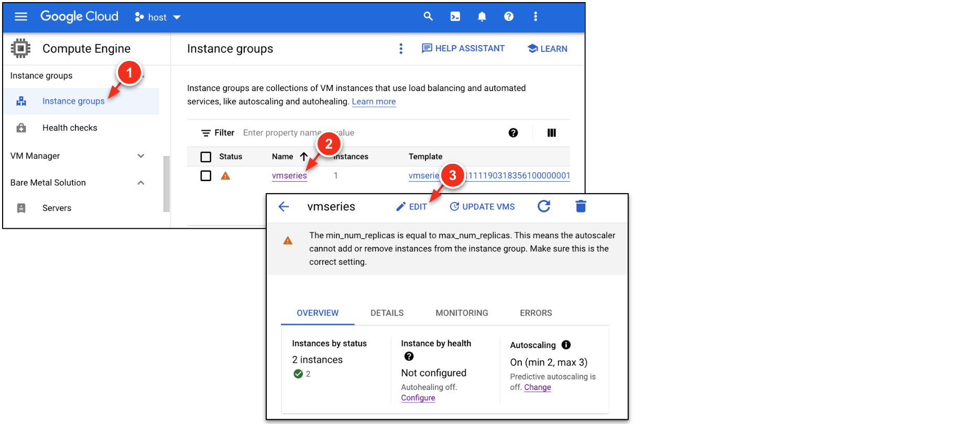The image size is (980, 424).
Task: Open the notifications bell
Action: coord(482,17)
